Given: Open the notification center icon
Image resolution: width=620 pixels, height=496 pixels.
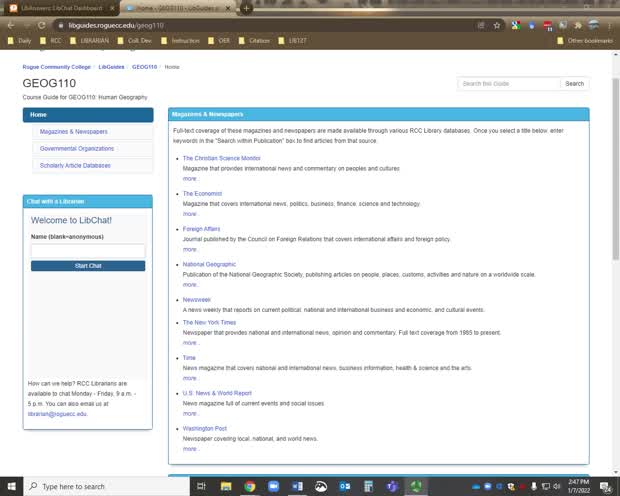Looking at the screenshot, I should [605, 487].
